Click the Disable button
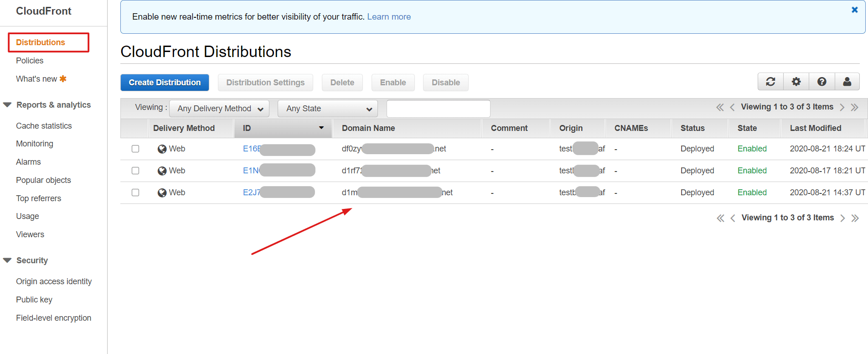This screenshot has width=868, height=354. [446, 83]
